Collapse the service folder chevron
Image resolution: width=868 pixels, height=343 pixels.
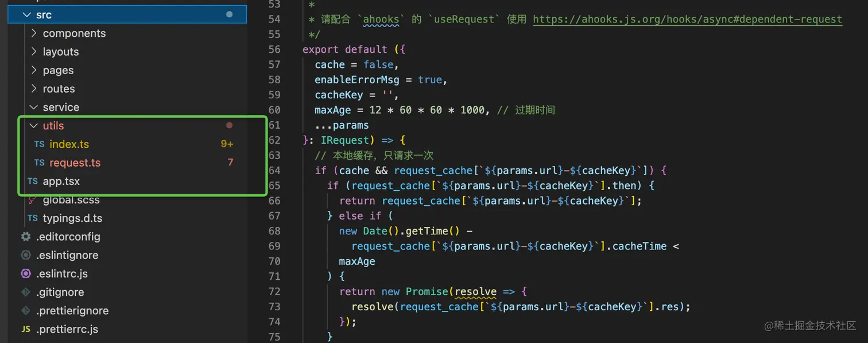point(34,107)
